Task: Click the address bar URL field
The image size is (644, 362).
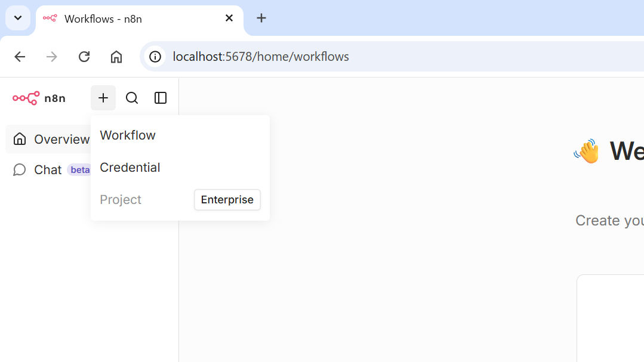Action: tap(358, 57)
